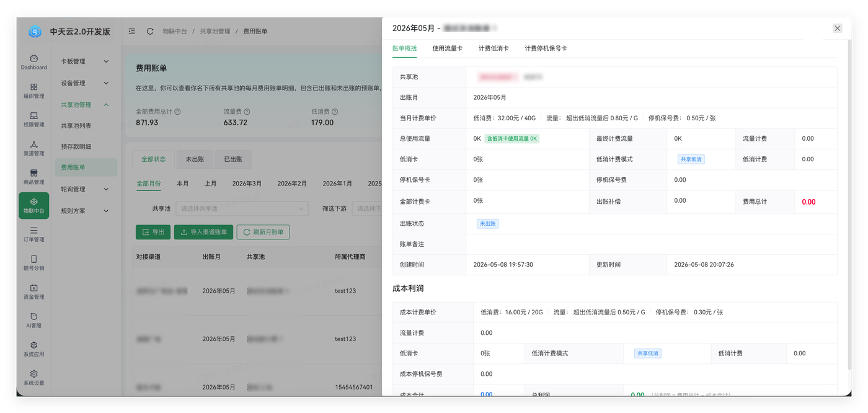Expand the 卡板管理 menu
Image resolution: width=868 pixels, height=413 pixels.
[85, 61]
